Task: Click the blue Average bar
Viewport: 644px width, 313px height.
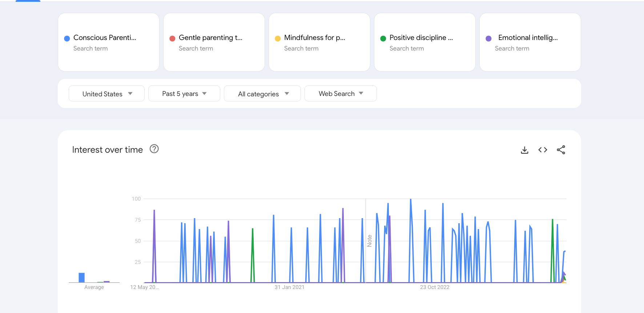Action: [82, 277]
